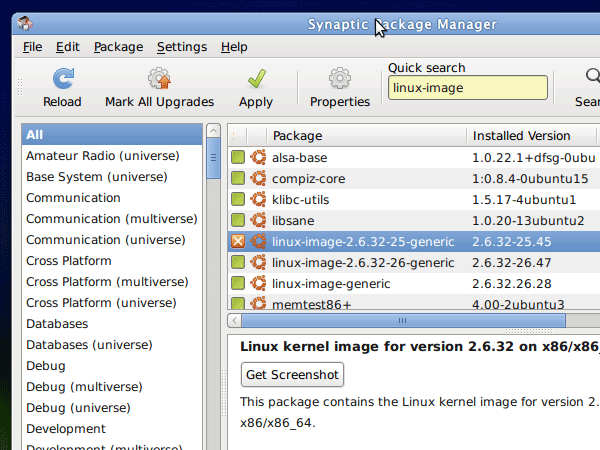The height and width of the screenshot is (450, 600).
Task: Select the Databases category
Action: [x=112, y=324]
